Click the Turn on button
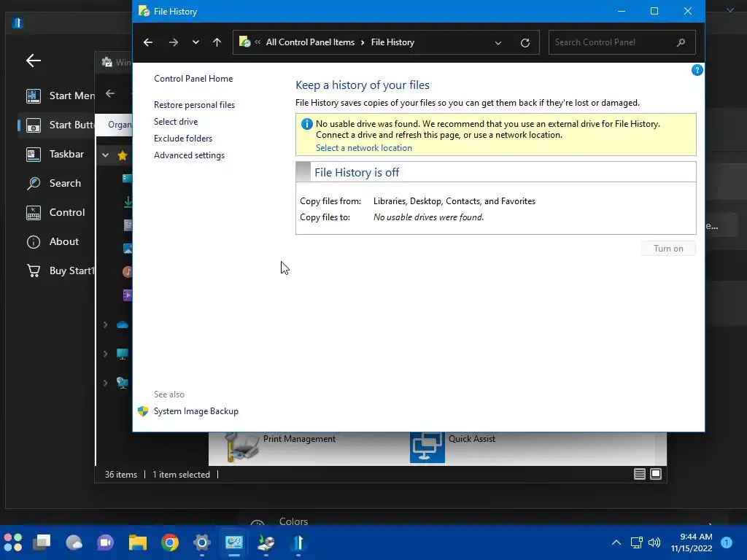Image resolution: width=747 pixels, height=560 pixels. (x=668, y=249)
